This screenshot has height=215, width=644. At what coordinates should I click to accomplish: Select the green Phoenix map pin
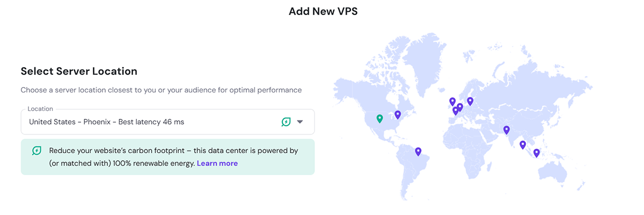pyautogui.click(x=379, y=118)
